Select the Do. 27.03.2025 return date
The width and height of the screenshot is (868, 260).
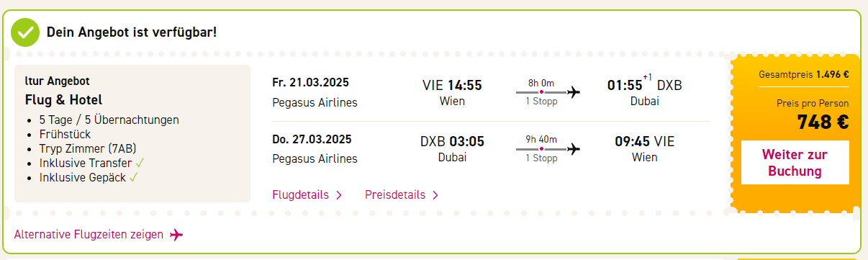(x=312, y=139)
